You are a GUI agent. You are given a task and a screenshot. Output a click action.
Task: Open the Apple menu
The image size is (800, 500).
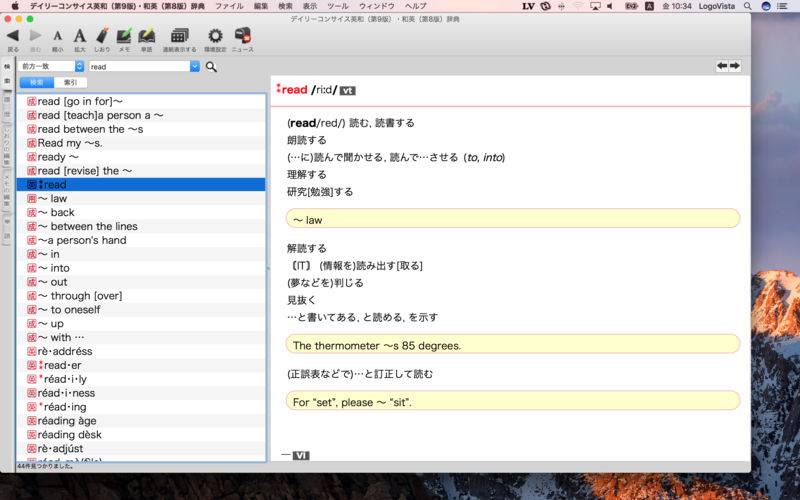point(15,6)
